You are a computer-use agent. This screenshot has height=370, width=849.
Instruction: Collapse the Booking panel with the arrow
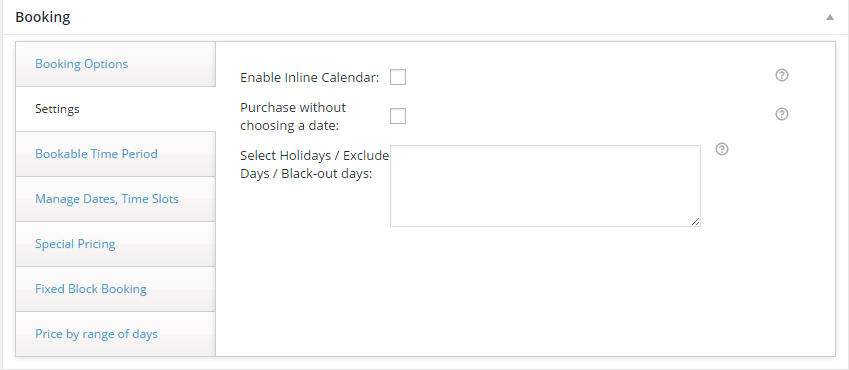pyautogui.click(x=830, y=17)
